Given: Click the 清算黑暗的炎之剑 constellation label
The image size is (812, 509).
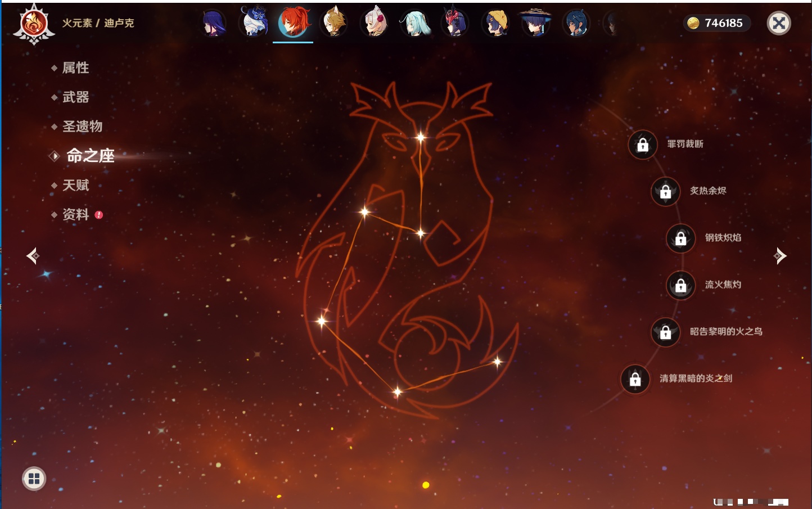Looking at the screenshot, I should point(696,379).
